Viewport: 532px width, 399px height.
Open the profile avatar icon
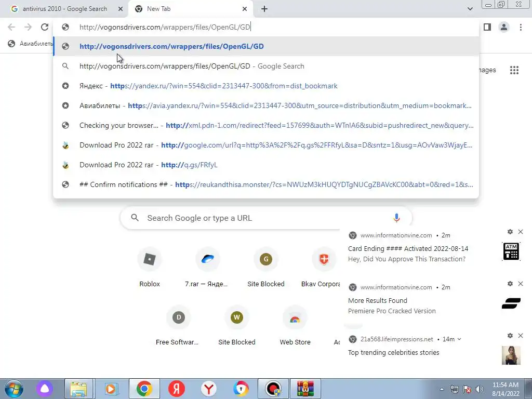(504, 27)
